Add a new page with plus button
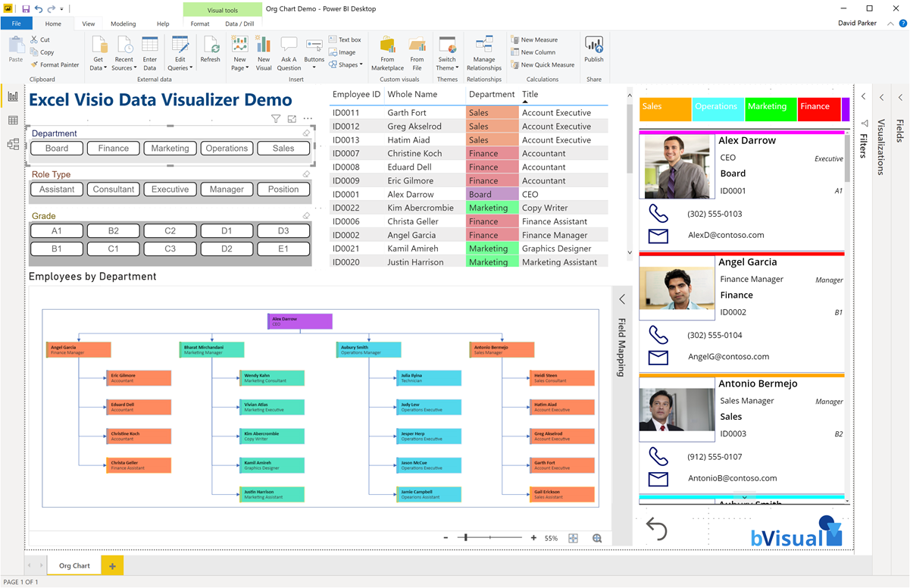Viewport: 910px width, 588px height. [112, 566]
